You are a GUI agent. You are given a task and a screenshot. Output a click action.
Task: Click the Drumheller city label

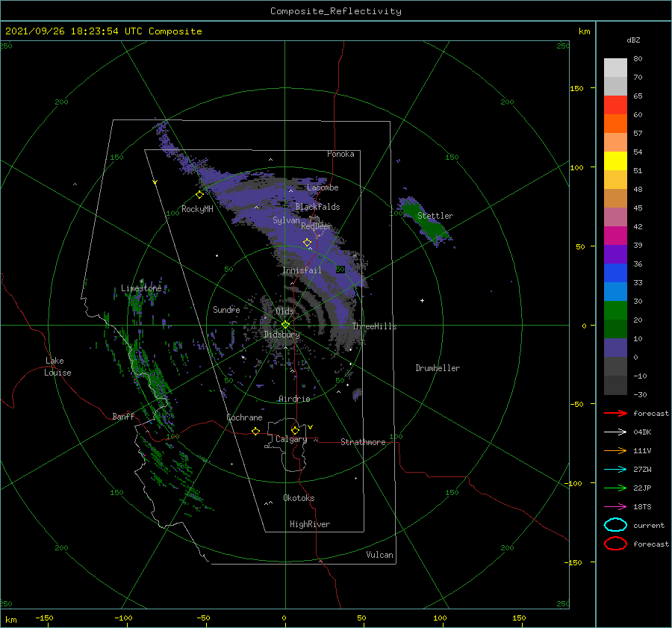[438, 368]
